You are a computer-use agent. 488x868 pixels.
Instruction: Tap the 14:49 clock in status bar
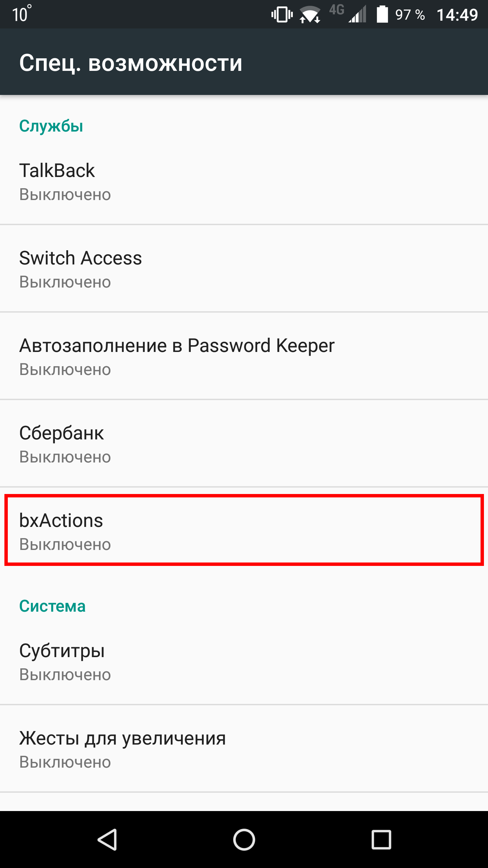tap(457, 15)
